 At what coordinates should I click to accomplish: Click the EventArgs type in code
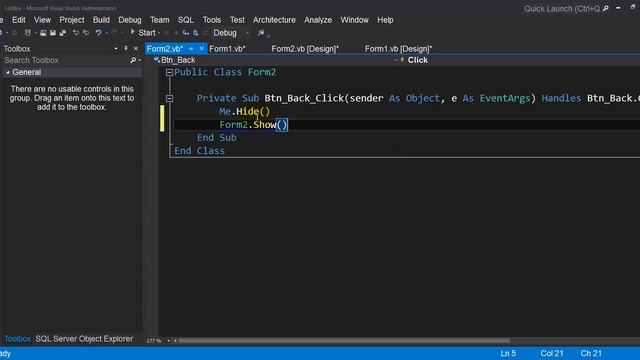click(504, 98)
